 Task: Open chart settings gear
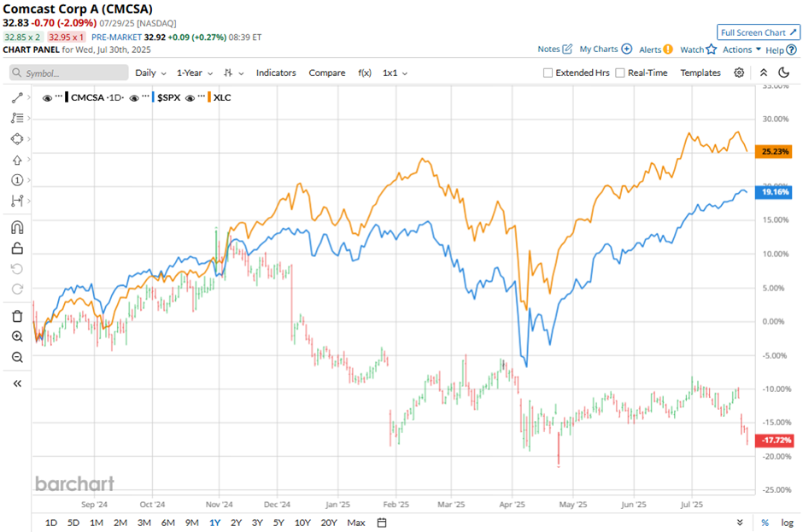[738, 73]
